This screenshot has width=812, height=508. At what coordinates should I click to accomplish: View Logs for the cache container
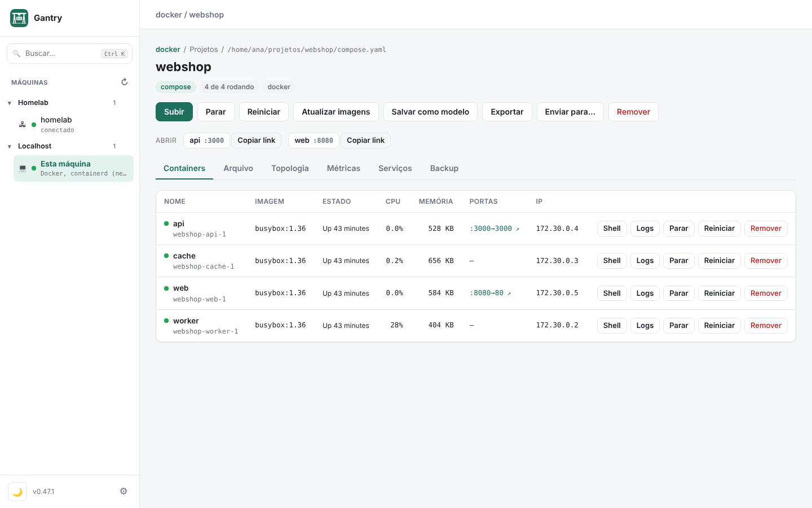[x=645, y=261]
